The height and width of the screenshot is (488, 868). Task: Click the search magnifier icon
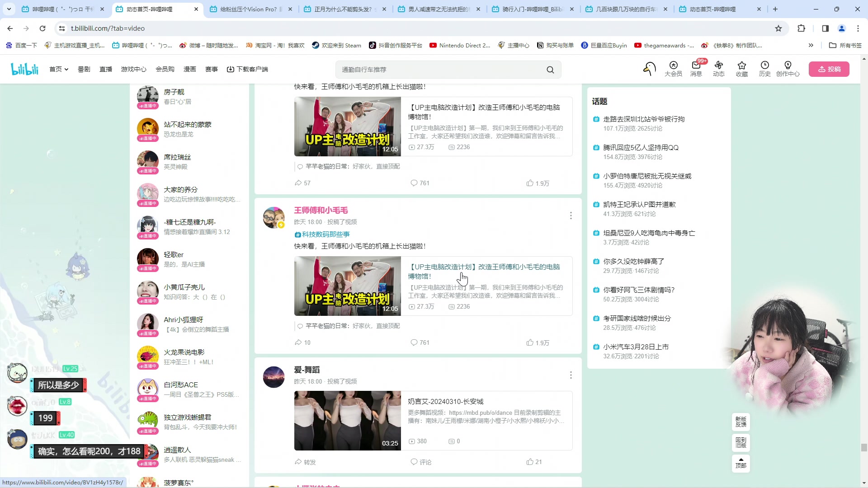click(550, 70)
